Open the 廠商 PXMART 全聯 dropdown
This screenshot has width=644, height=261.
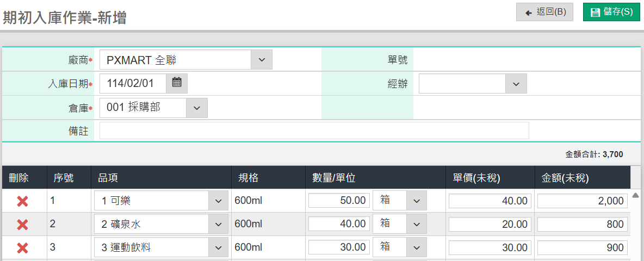pyautogui.click(x=261, y=60)
